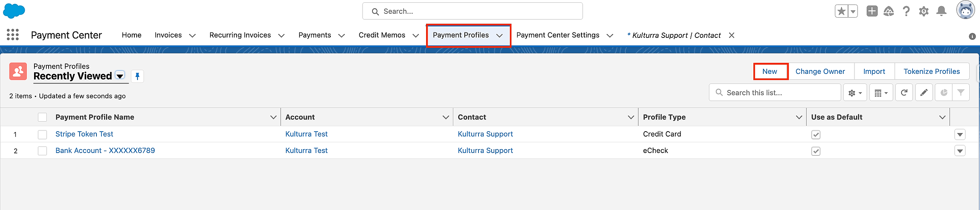Click the Favorites star icon
Screen dimensions: 980x210
click(x=841, y=11)
